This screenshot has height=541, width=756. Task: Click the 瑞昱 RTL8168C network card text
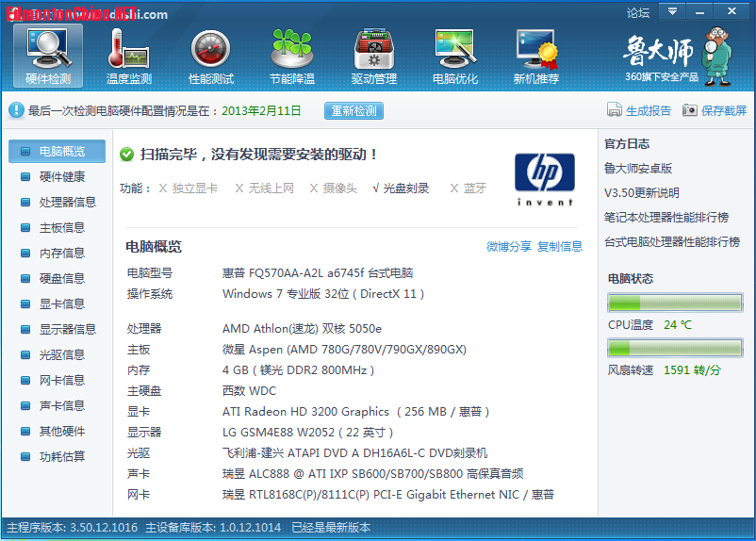click(388, 495)
